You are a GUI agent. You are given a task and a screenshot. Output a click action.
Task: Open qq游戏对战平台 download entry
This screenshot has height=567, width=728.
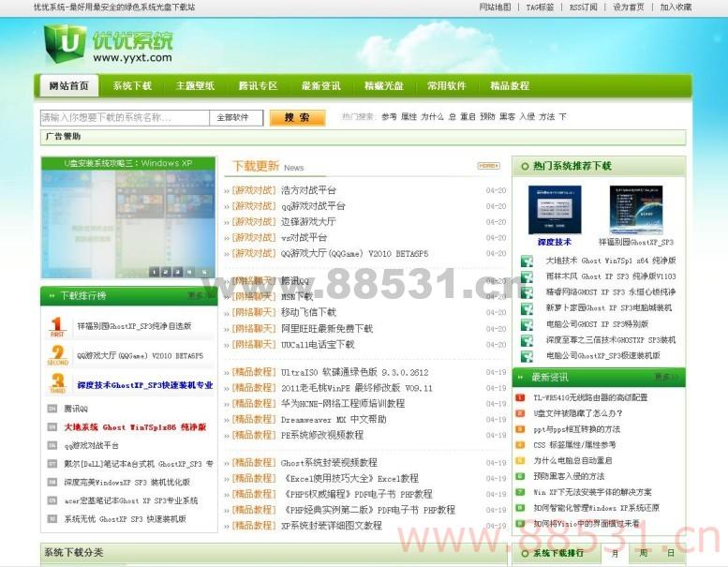click(313, 206)
